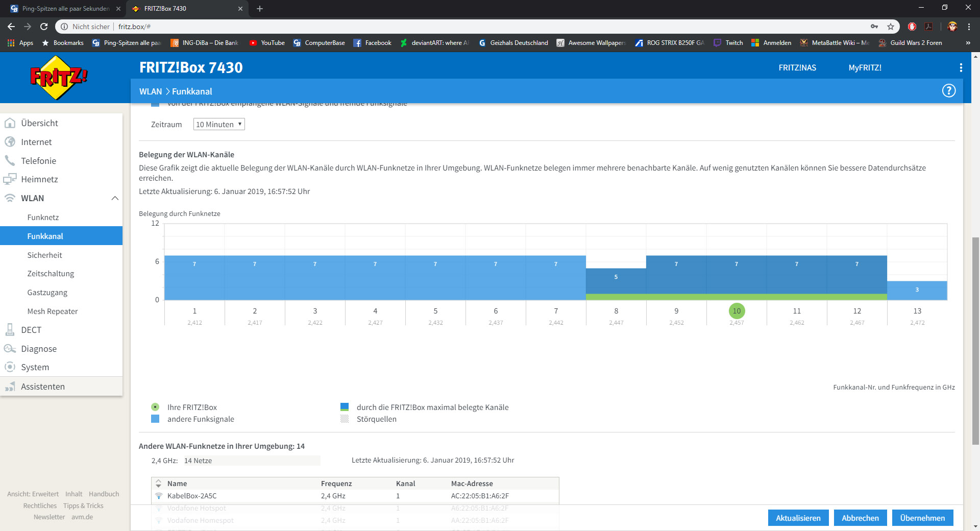Click the page vertical scrollbar thumb
Image resolution: width=980 pixels, height=531 pixels.
click(975, 341)
